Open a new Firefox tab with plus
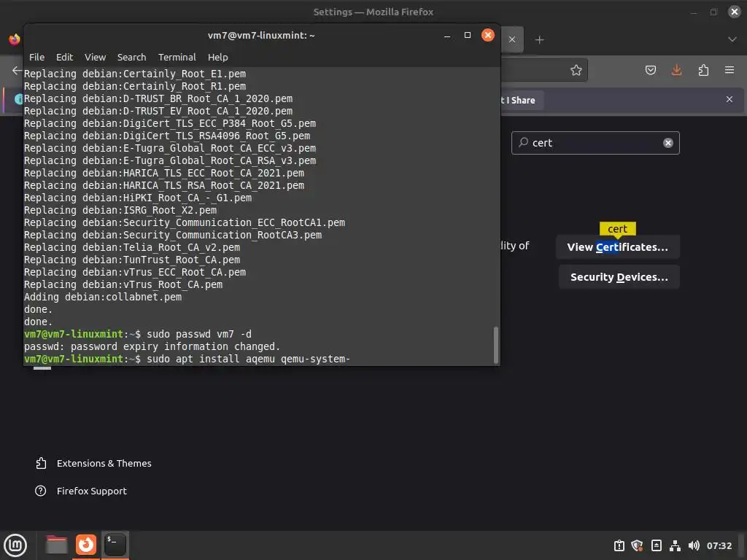Image resolution: width=747 pixels, height=560 pixels. (x=539, y=39)
